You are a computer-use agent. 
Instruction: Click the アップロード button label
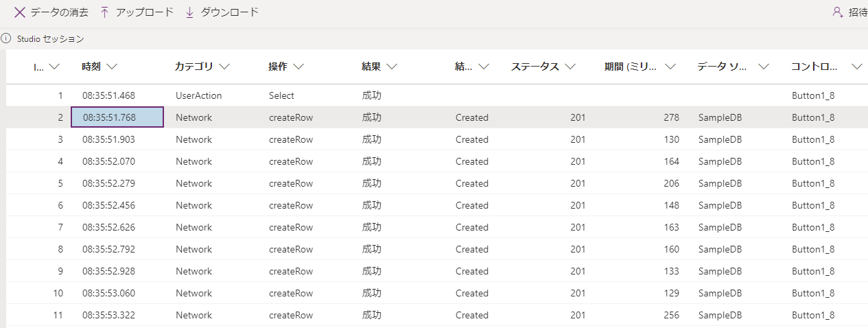[x=145, y=12]
